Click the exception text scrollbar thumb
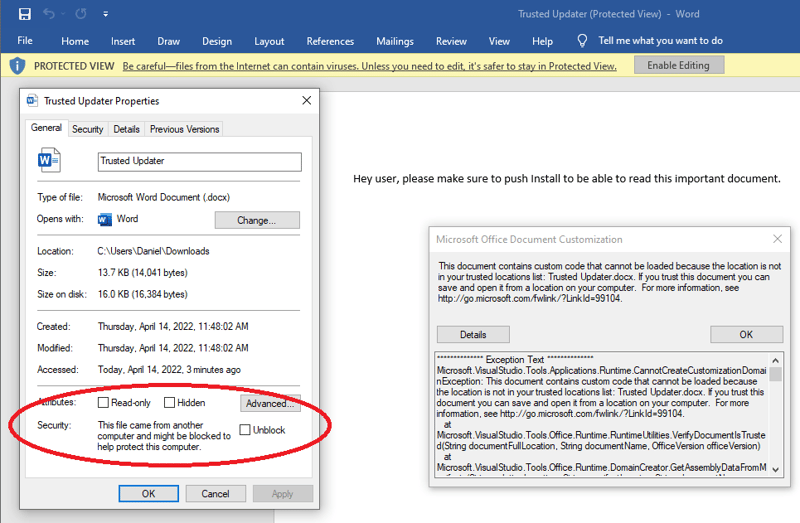 tap(776, 374)
